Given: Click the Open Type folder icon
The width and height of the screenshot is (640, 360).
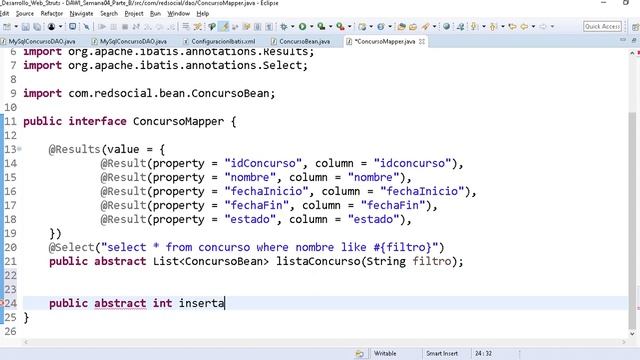Looking at the screenshot, I should tap(402, 27).
